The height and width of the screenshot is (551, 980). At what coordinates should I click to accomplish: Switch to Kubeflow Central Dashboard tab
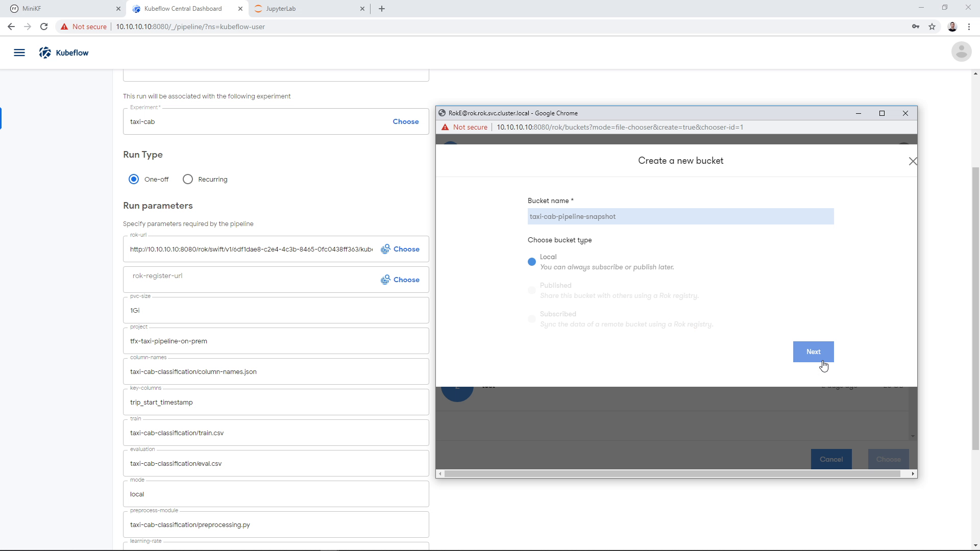click(187, 9)
